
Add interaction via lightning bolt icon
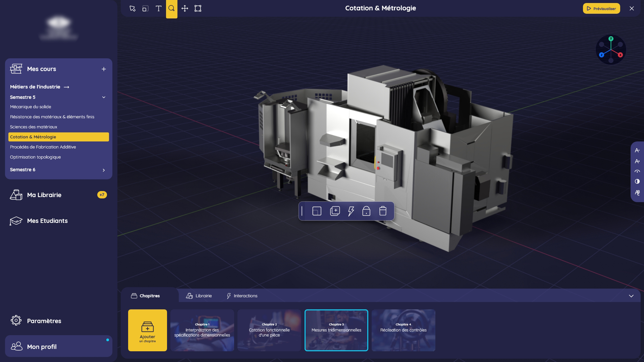coord(351,211)
